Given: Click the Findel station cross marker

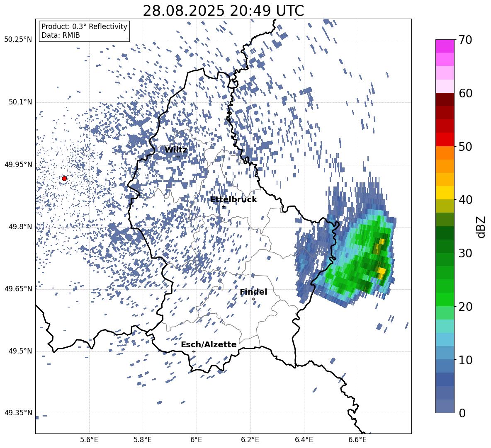Looking at the screenshot, I should pos(253,299).
